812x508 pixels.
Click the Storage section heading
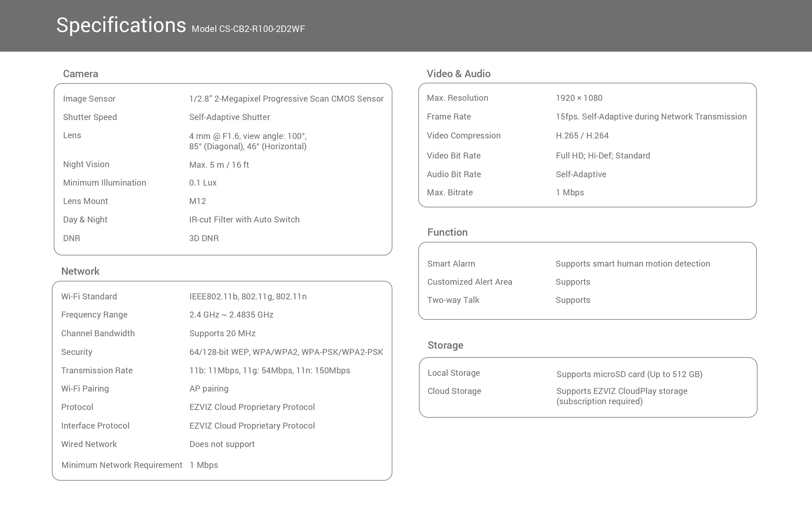446,345
